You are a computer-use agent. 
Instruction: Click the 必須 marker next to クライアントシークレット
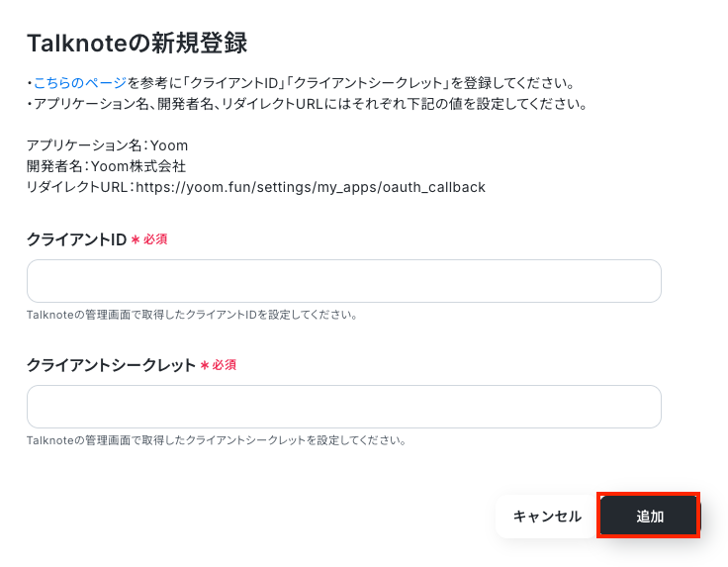click(x=225, y=365)
